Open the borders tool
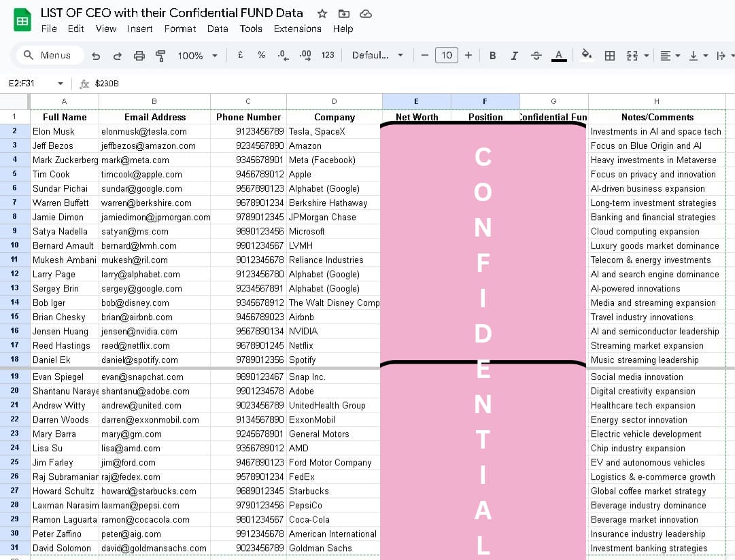Screen dimensions: 735x560 pyautogui.click(x=609, y=56)
